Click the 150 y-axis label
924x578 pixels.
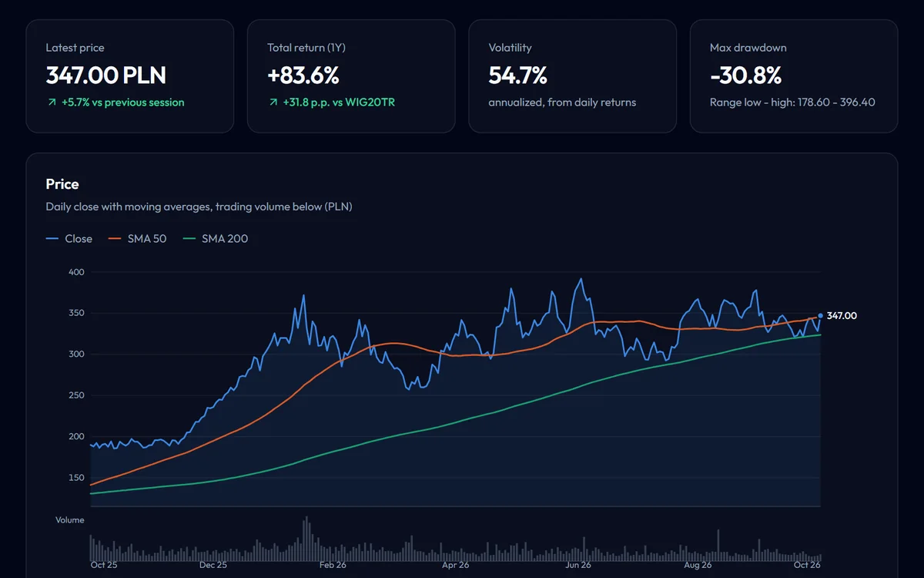point(76,478)
